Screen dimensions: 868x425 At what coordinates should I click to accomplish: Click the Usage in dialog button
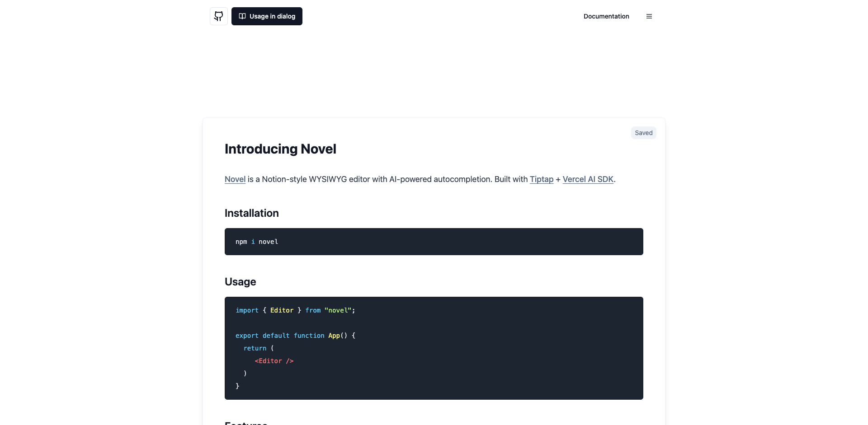pyautogui.click(x=267, y=16)
